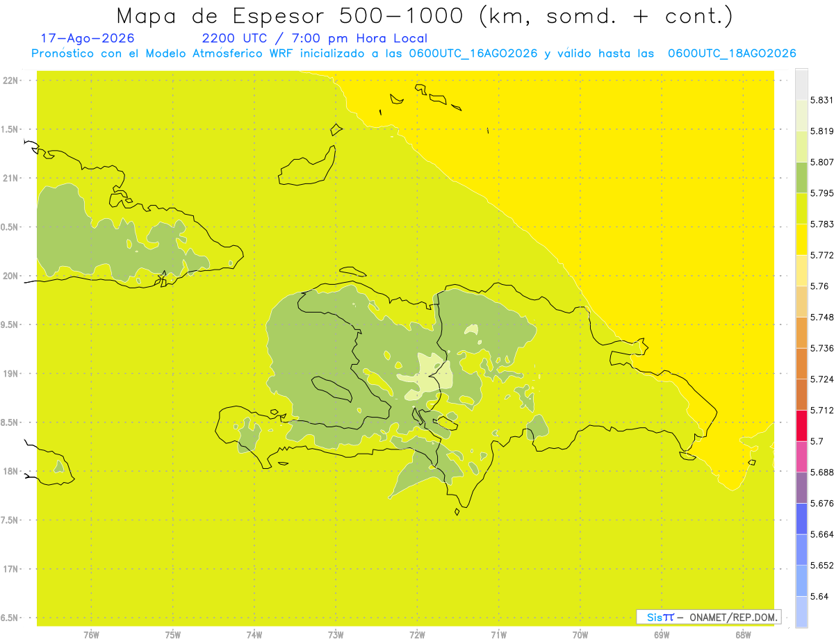Click the legend value 5.819

[821, 131]
